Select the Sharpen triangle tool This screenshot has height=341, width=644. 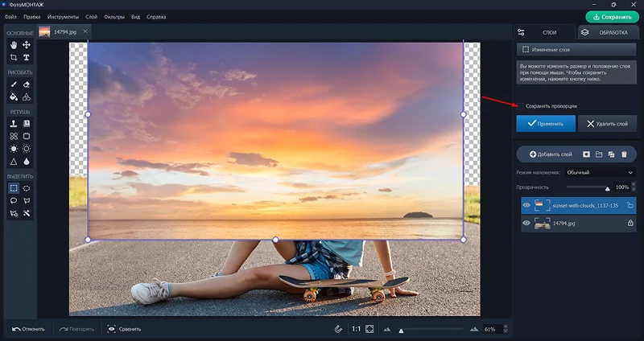[x=14, y=162]
